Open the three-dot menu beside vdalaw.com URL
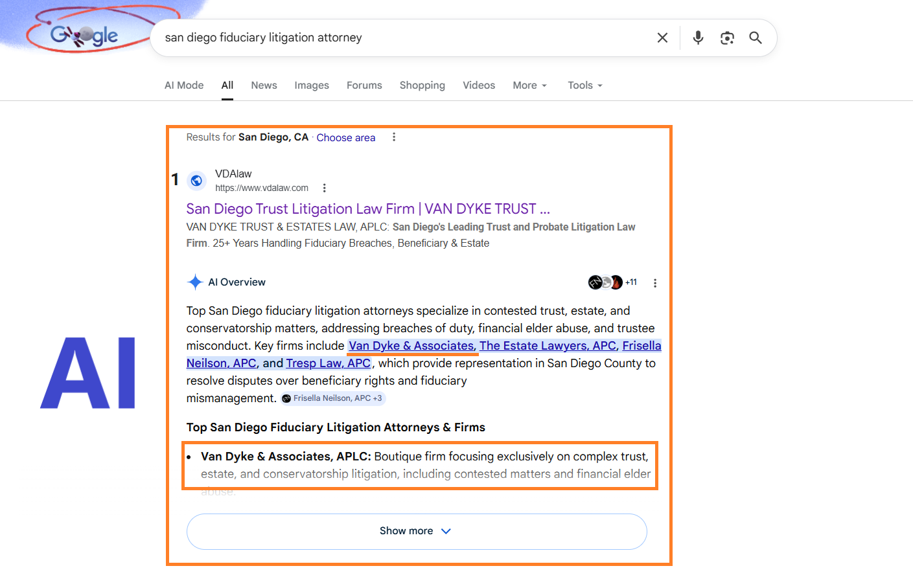The width and height of the screenshot is (913, 588). point(325,188)
